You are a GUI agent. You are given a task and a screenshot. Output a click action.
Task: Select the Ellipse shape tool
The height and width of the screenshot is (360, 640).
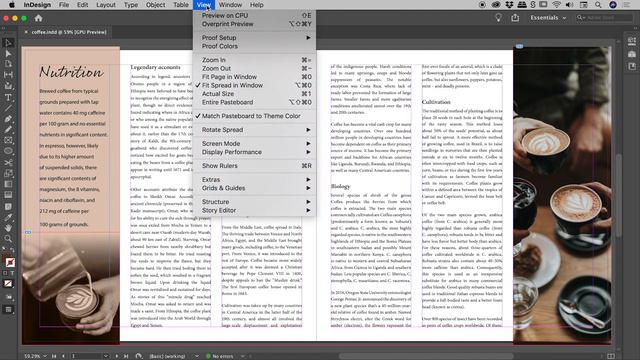coord(8,151)
